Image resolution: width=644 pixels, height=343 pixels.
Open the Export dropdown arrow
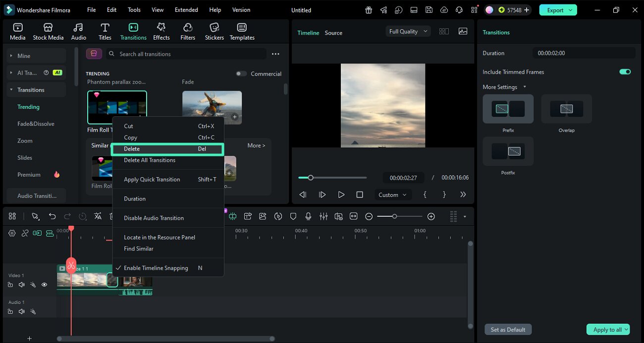point(571,10)
